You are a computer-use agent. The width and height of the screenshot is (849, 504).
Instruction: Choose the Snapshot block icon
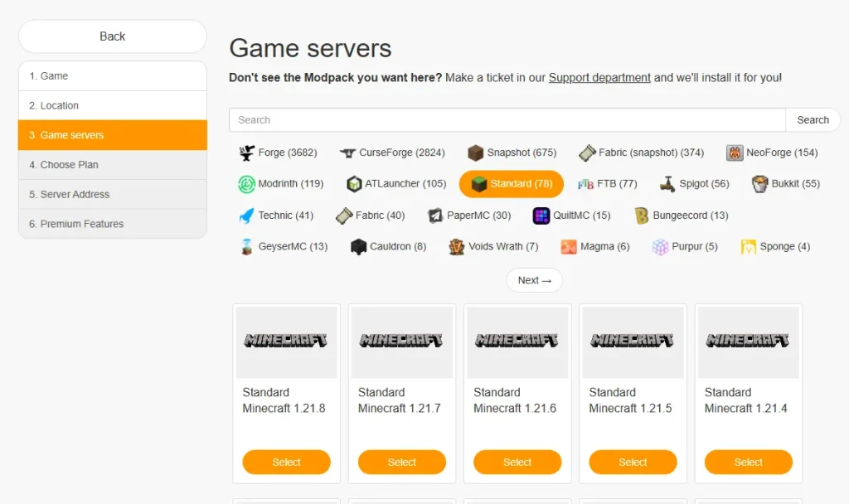[x=475, y=153]
